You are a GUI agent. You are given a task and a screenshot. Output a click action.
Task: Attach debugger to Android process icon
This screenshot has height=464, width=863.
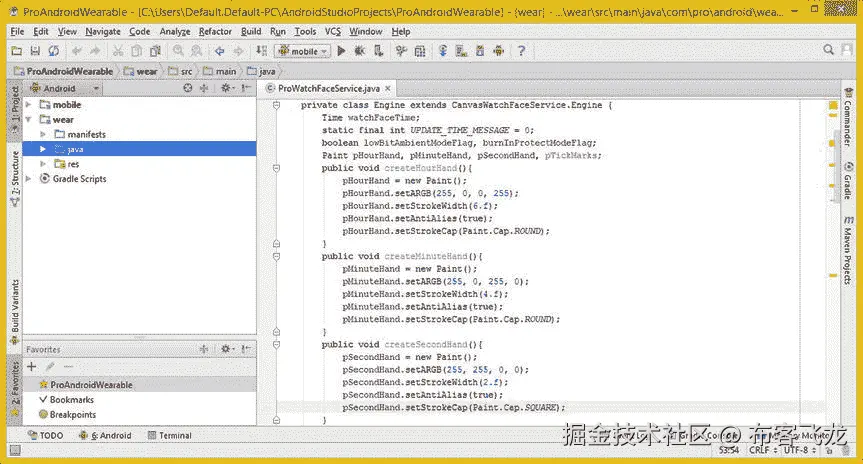(378, 51)
